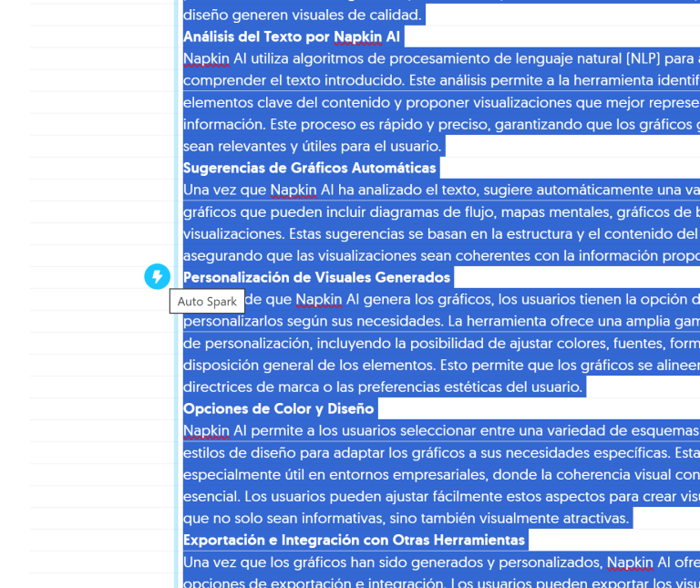Click the line 'sean relevantes y útiles para el usuario.'
Image resolution: width=700 pixels, height=588 pixels.
point(312,146)
